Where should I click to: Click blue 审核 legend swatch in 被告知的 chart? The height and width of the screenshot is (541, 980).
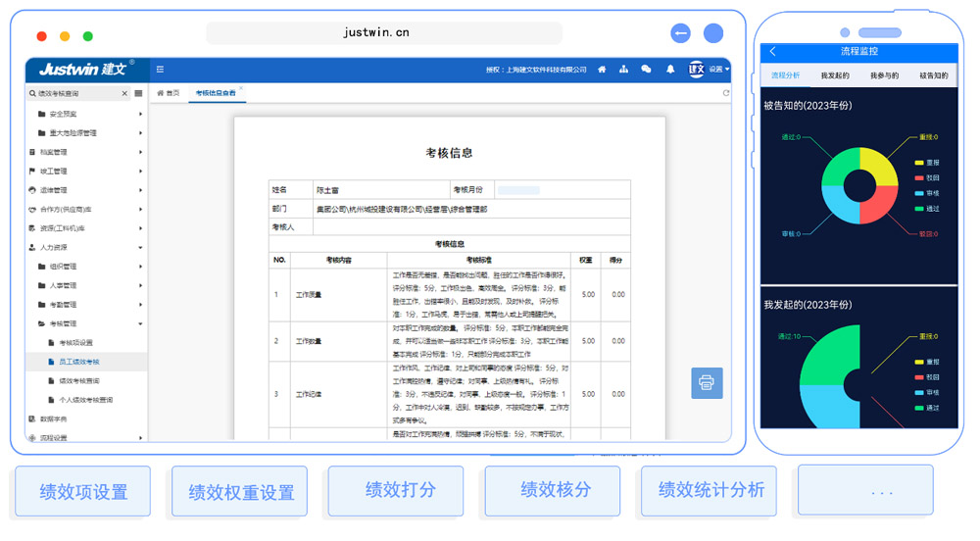click(919, 194)
